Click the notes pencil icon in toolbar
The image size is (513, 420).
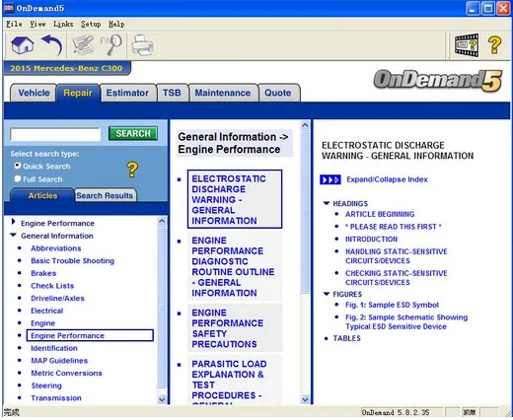[83, 45]
